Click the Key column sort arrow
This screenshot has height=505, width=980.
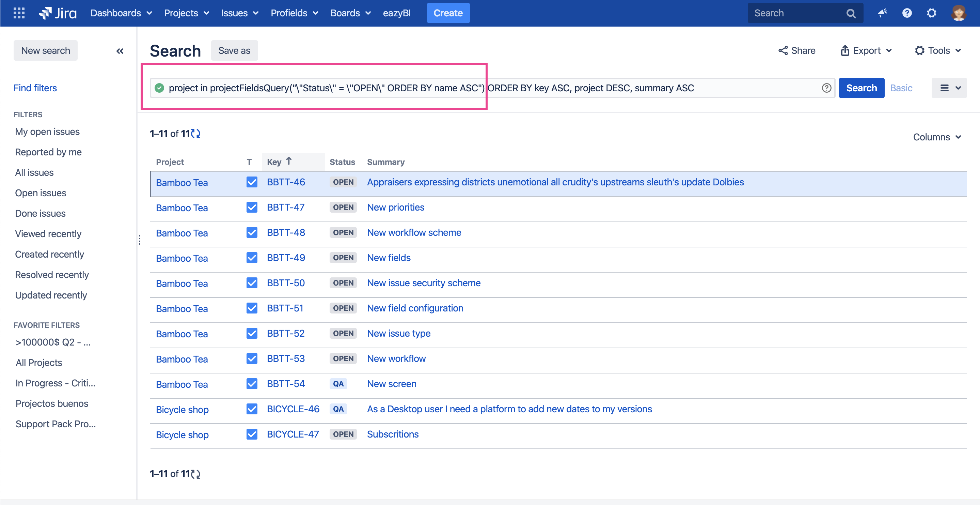289,161
